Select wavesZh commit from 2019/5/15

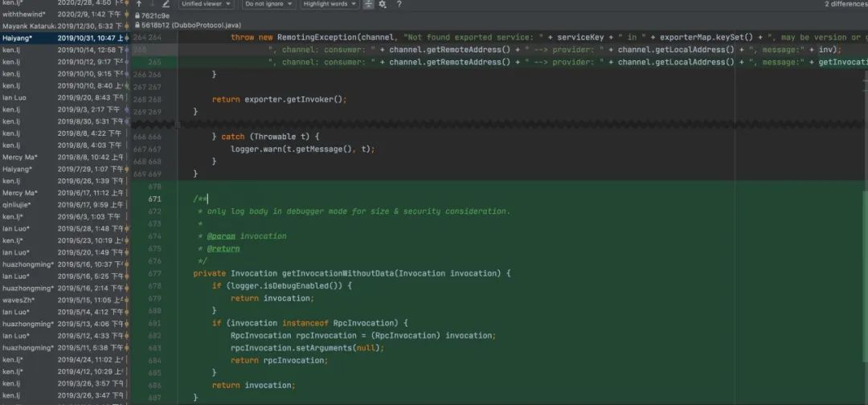tap(63, 300)
